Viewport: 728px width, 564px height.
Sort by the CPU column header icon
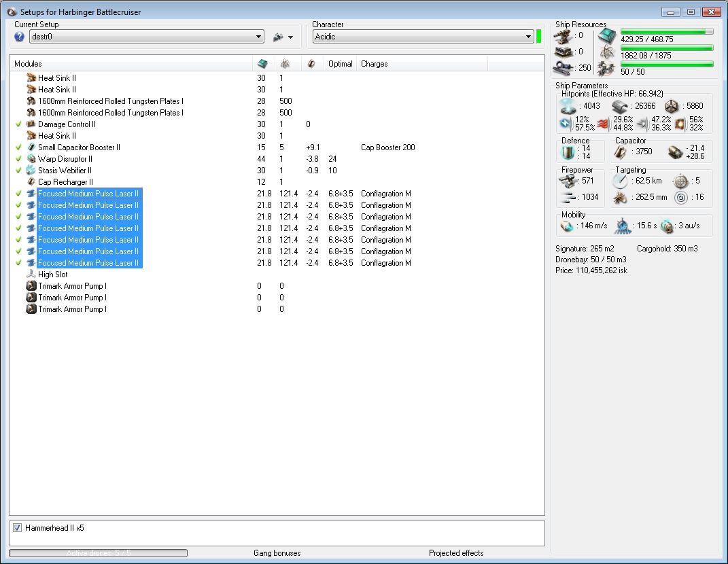262,64
